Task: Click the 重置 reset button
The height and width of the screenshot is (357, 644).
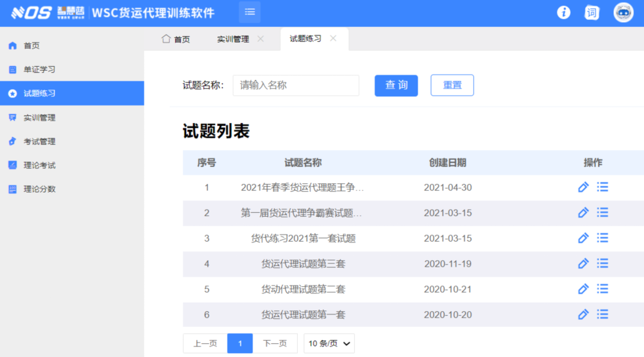Action: 452,85
